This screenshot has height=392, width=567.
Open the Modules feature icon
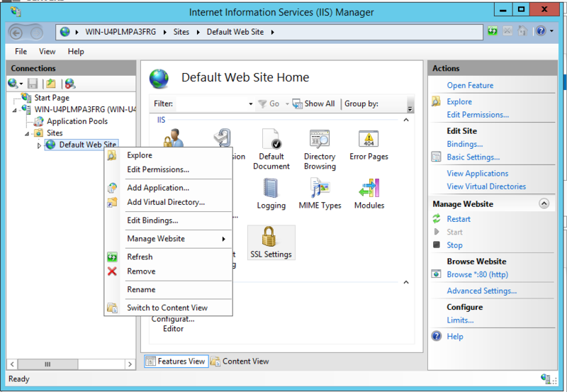click(369, 188)
